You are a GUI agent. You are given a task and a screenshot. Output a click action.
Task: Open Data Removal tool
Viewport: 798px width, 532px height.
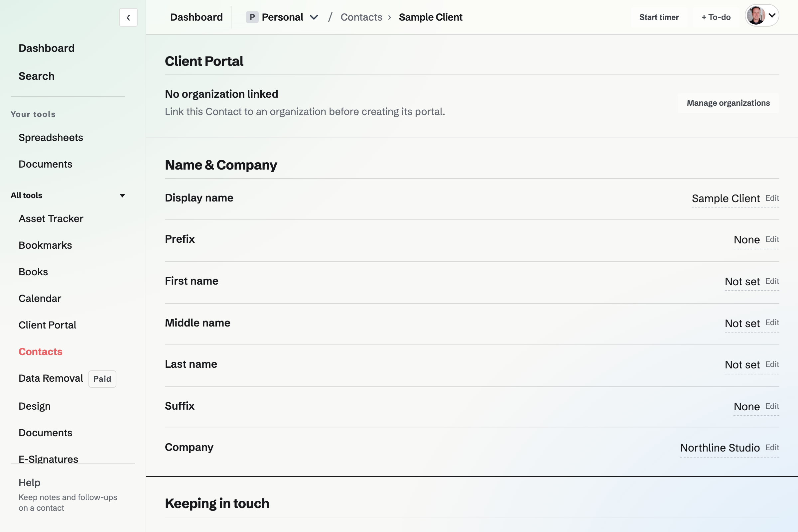point(51,378)
